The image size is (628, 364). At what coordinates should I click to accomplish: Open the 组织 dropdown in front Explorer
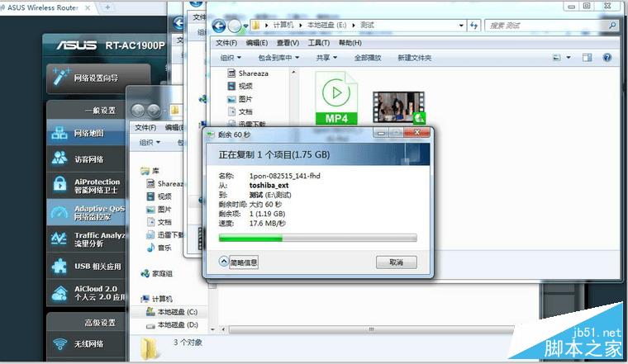point(231,58)
